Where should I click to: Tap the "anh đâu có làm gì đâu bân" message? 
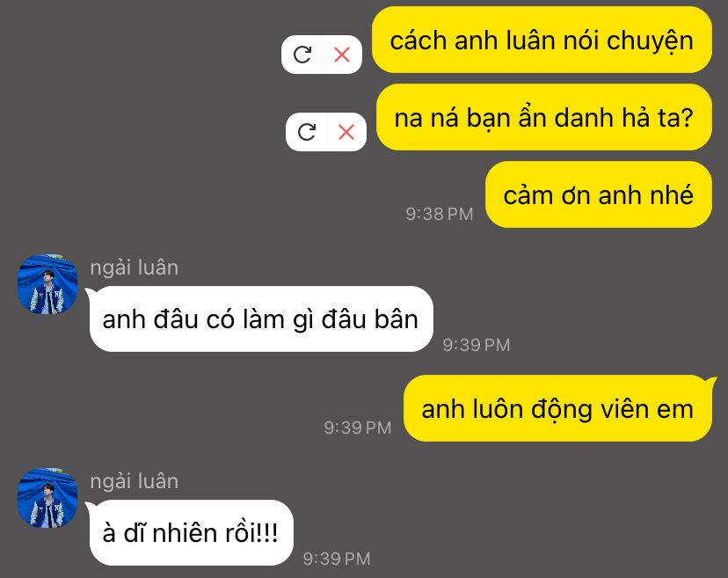click(x=260, y=319)
